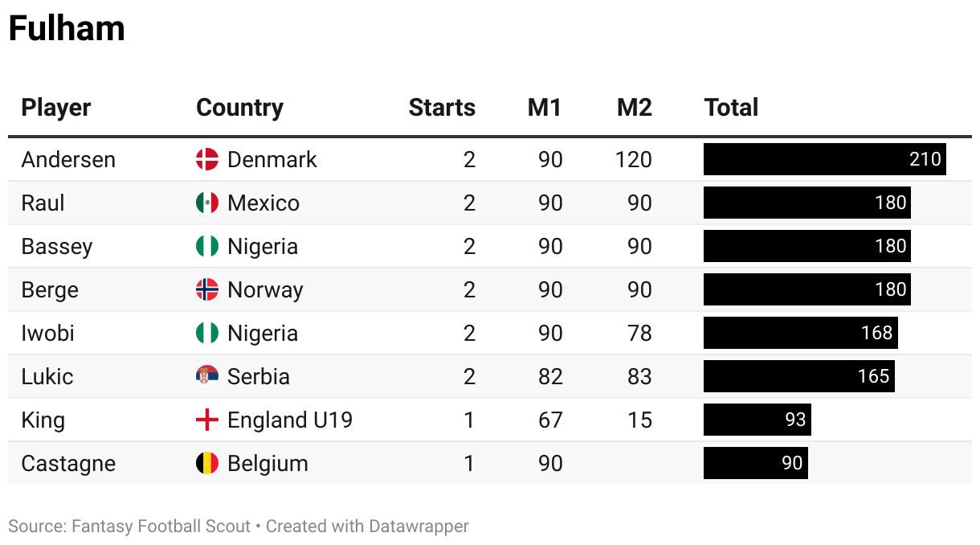Sort by the Player column header

click(56, 108)
